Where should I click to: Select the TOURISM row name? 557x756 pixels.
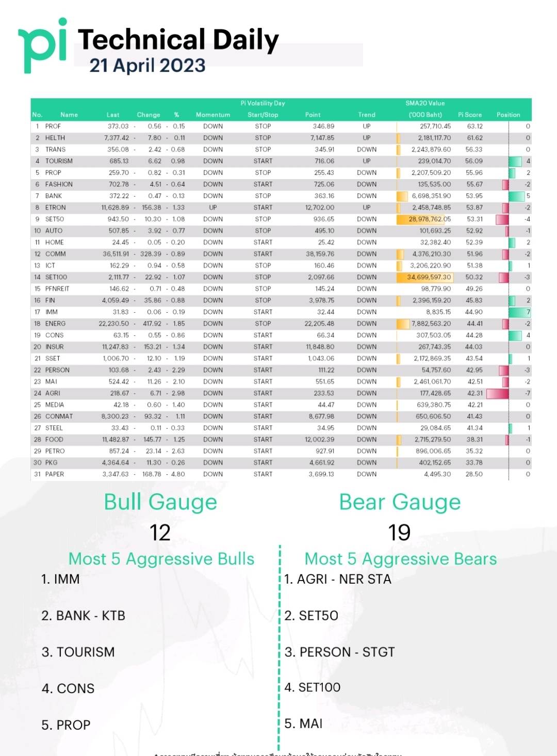[59, 161]
